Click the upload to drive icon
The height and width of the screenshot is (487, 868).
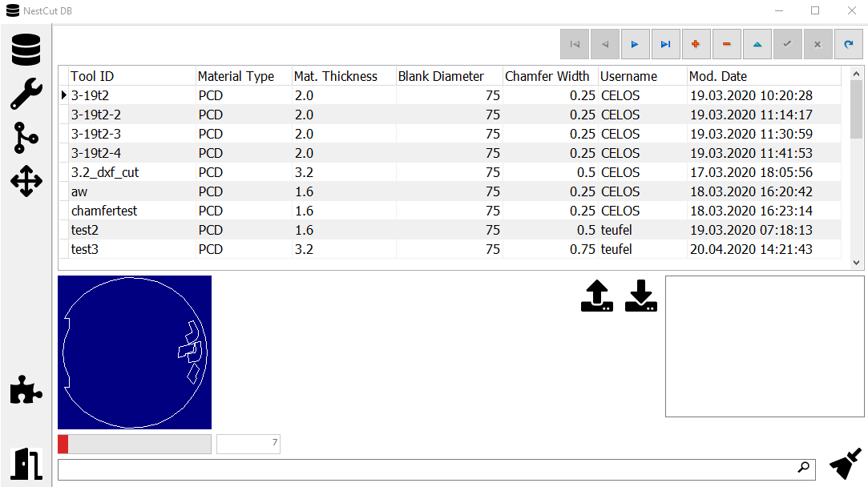click(x=597, y=296)
